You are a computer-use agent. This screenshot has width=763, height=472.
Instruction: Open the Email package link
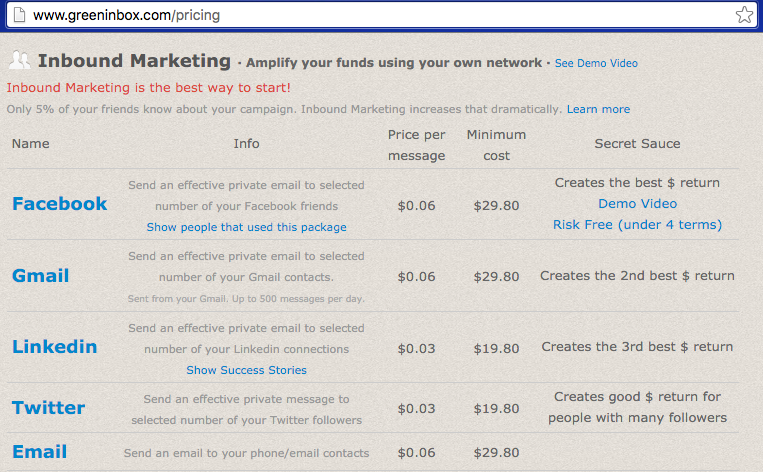coord(39,452)
